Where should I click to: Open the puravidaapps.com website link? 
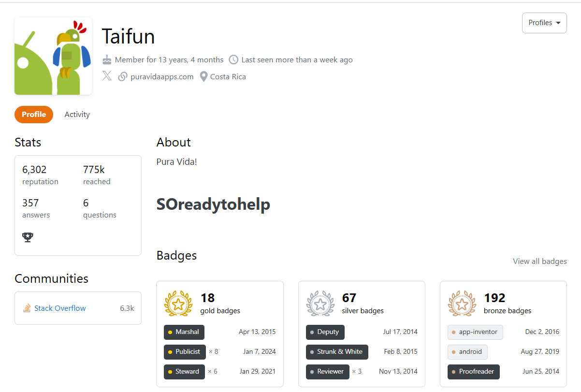point(162,76)
